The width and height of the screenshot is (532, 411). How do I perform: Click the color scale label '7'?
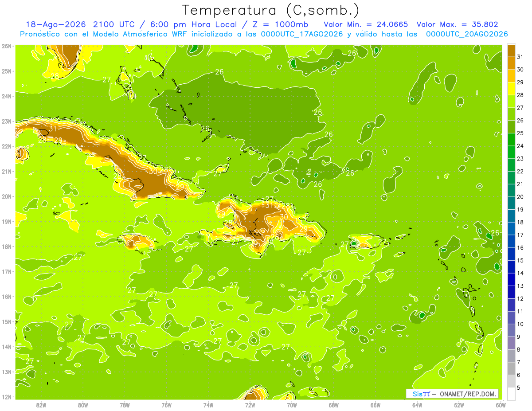pos(518,362)
